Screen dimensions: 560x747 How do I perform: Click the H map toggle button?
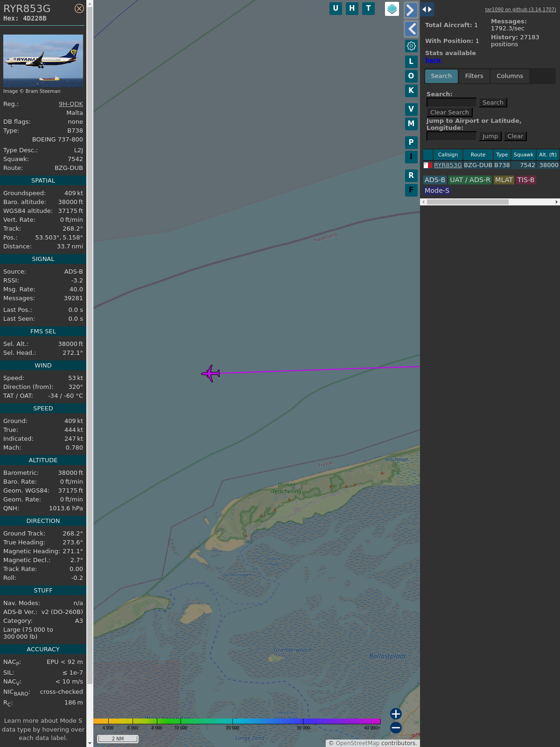(x=352, y=8)
